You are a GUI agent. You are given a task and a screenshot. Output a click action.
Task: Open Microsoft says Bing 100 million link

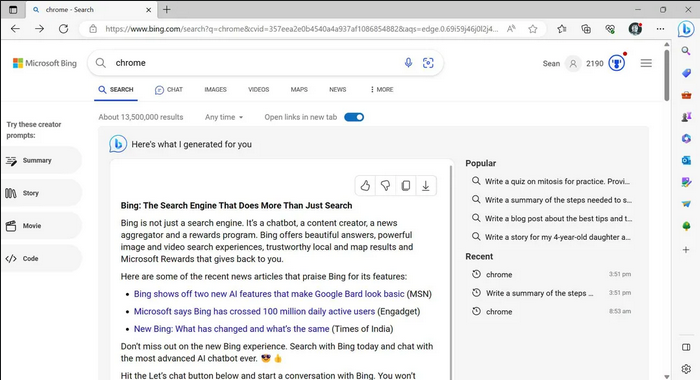click(x=254, y=311)
